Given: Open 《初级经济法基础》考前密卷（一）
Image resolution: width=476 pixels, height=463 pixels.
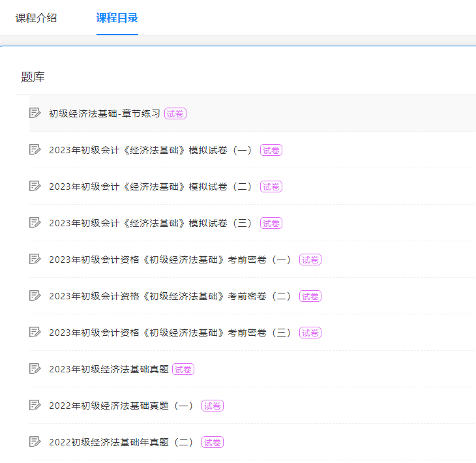Looking at the screenshot, I should pos(170,260).
